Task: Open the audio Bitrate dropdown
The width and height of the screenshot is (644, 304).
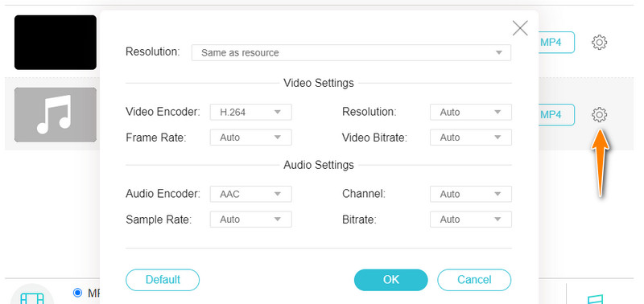Action: (471, 219)
